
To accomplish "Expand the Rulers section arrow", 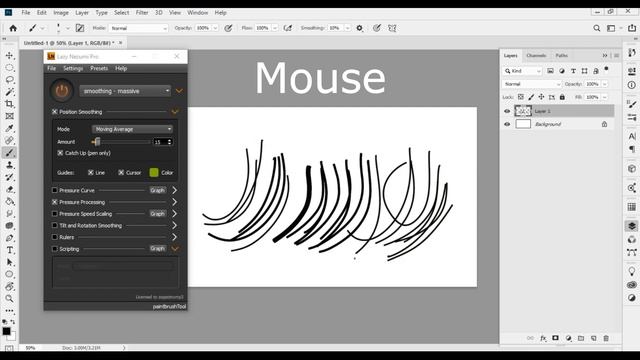I will pyautogui.click(x=175, y=237).
